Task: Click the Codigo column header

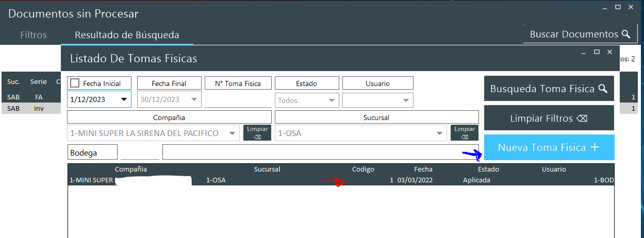Action: tap(363, 169)
